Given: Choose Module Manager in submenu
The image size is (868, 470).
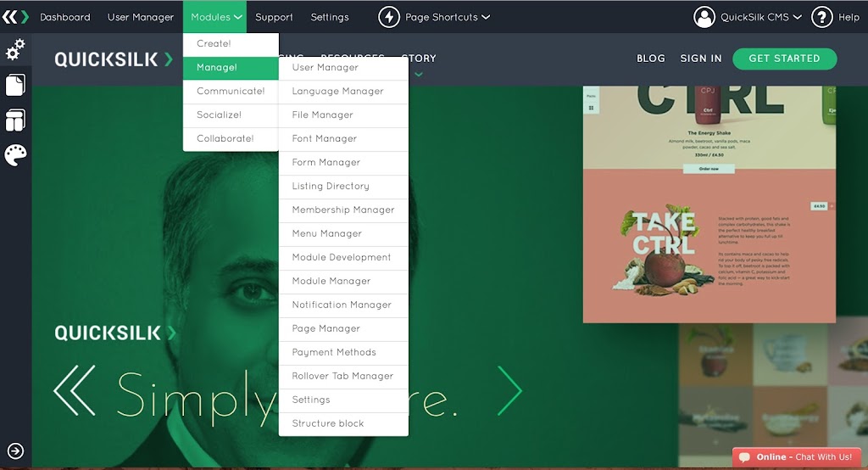Looking at the screenshot, I should (343, 282).
